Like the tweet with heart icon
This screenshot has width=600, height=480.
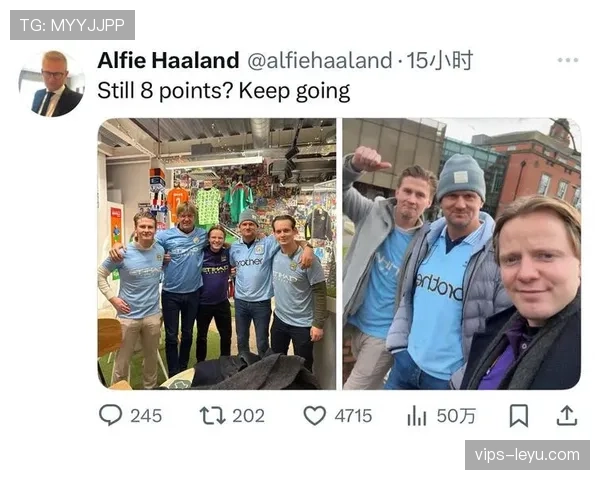tap(315, 415)
